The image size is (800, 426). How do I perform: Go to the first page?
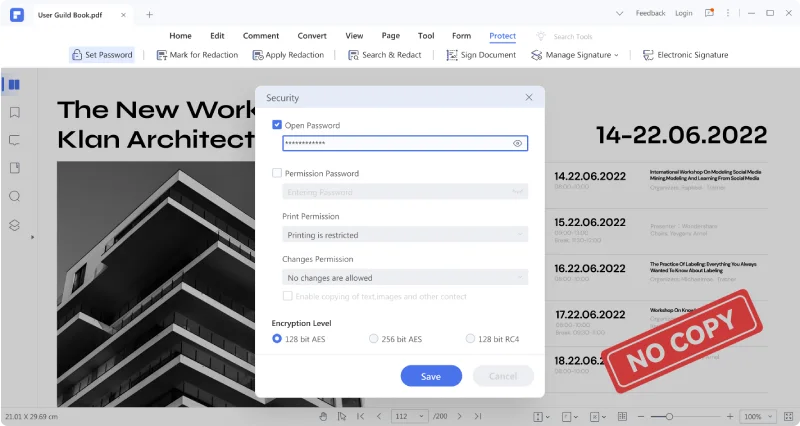point(361,416)
